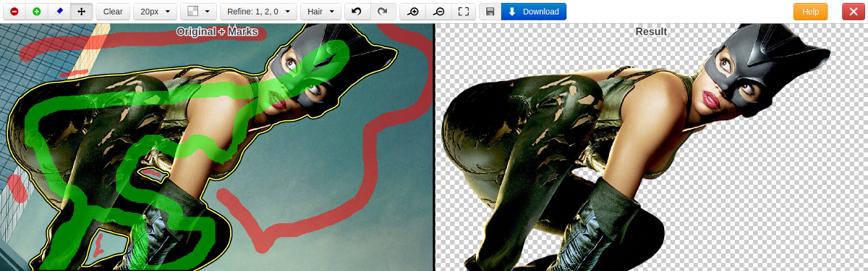Screen dimensions: 868x271
Task: Click the Result preview pane
Action: (651, 147)
